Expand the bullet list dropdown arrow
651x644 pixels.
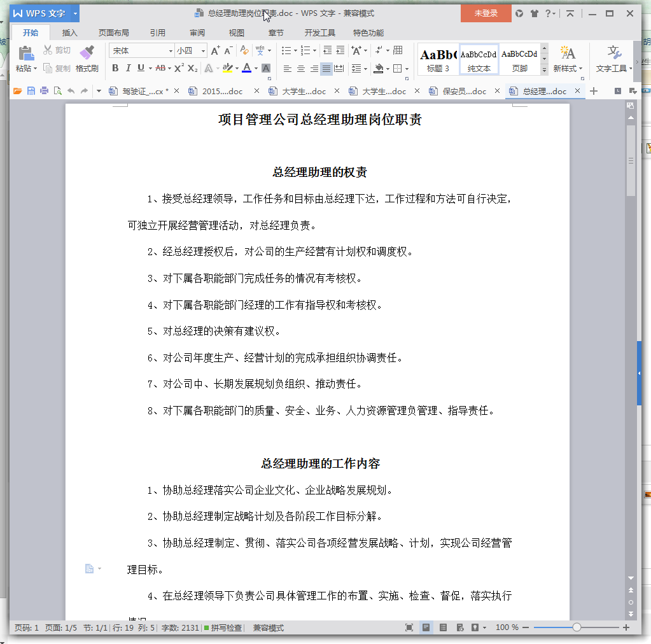pyautogui.click(x=296, y=51)
